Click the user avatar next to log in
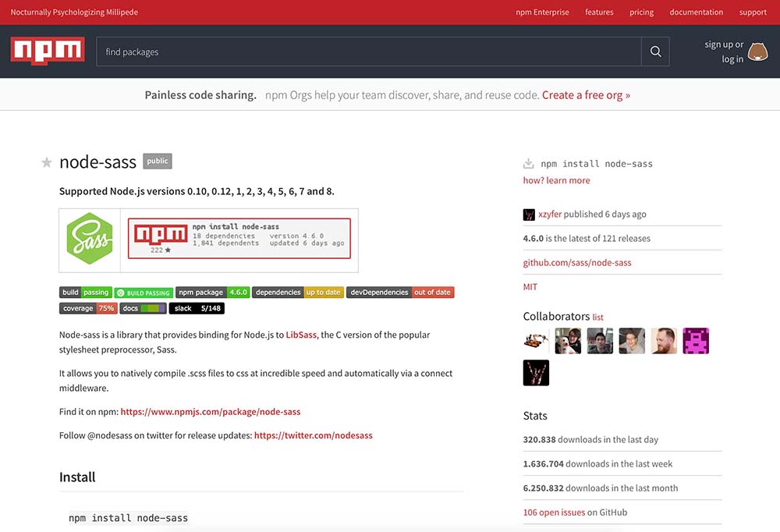 click(x=758, y=51)
